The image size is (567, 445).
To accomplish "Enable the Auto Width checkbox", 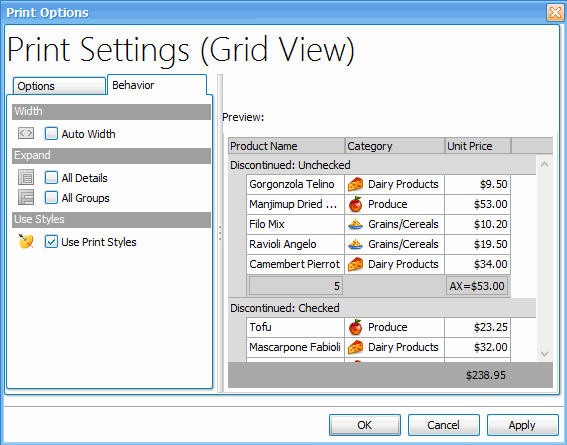I will coord(51,134).
